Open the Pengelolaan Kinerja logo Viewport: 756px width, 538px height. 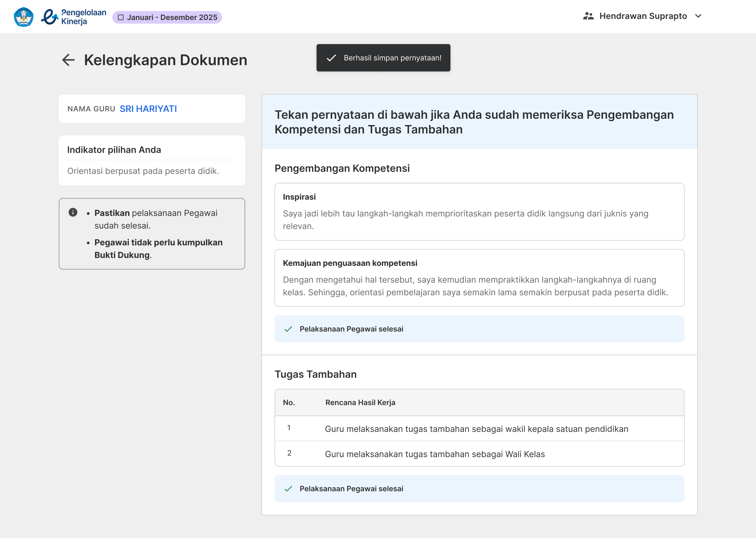(73, 17)
